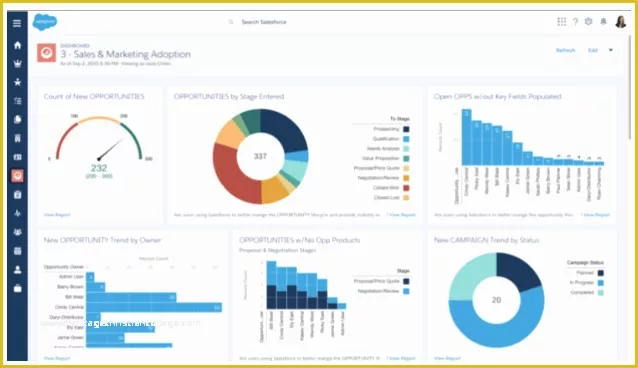The width and height of the screenshot is (638, 368).
Task: View Report for New Opportunity Trend by Owner
Action: [x=57, y=358]
